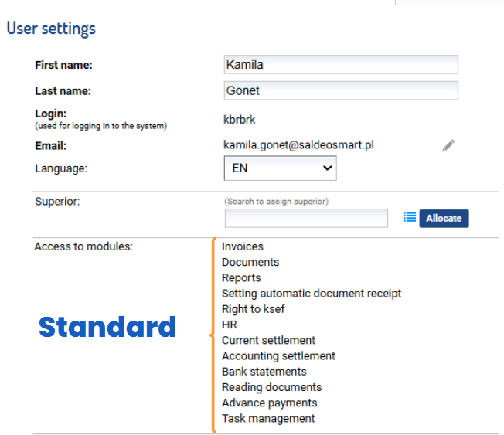Open the superior list icon

coord(410,217)
